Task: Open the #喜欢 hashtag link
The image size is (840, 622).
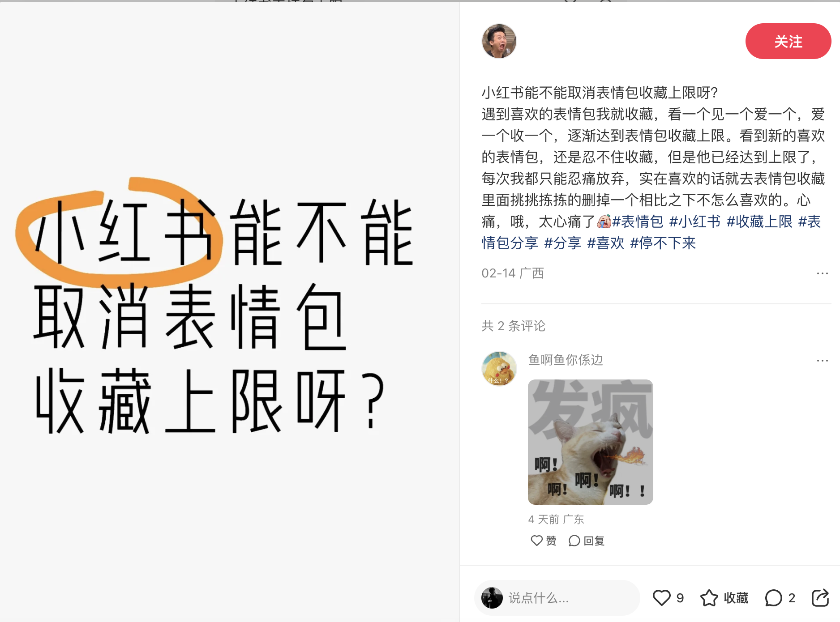Action: [x=606, y=243]
